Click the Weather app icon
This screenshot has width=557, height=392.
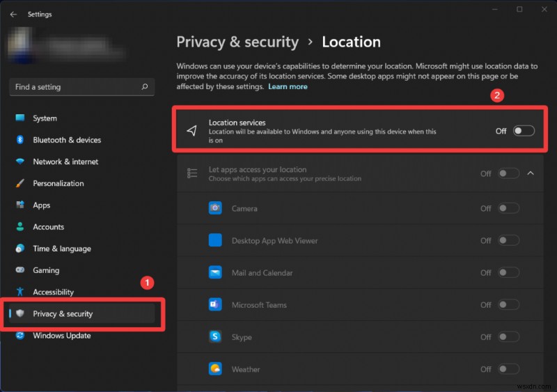(215, 369)
